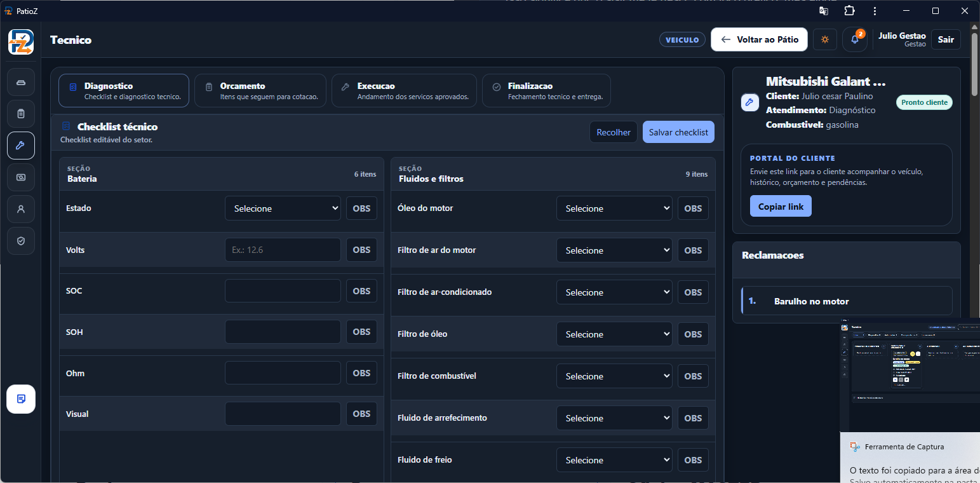Viewport: 980px width, 483px height.
Task: Open the user profile sidebar icon
Action: coord(21,209)
